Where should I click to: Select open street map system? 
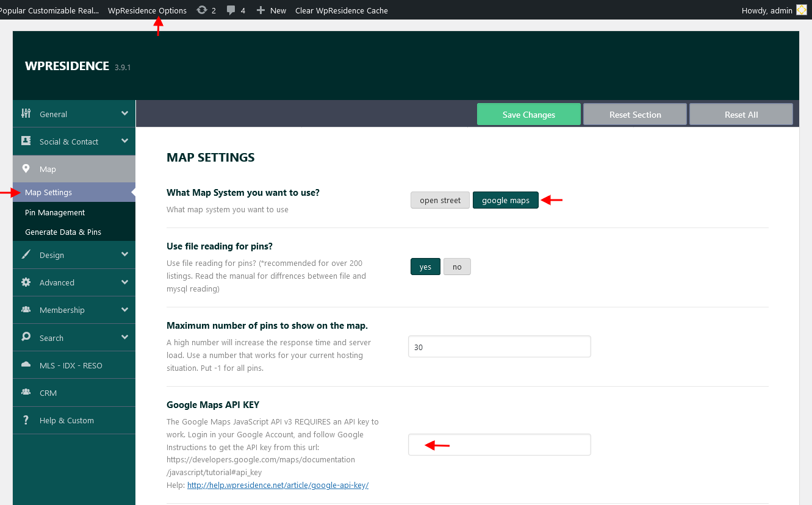[x=440, y=200]
